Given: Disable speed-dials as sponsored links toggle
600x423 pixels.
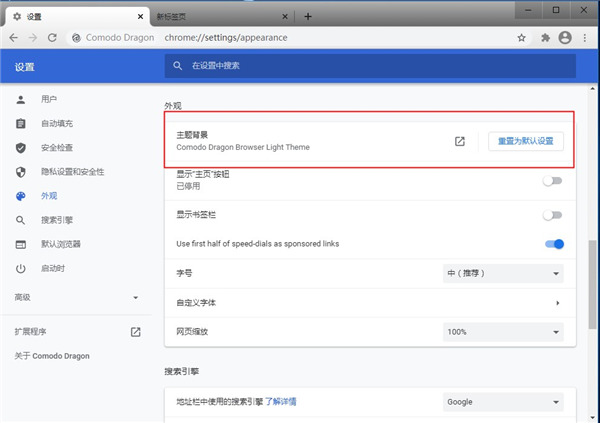Looking at the screenshot, I should [x=554, y=244].
